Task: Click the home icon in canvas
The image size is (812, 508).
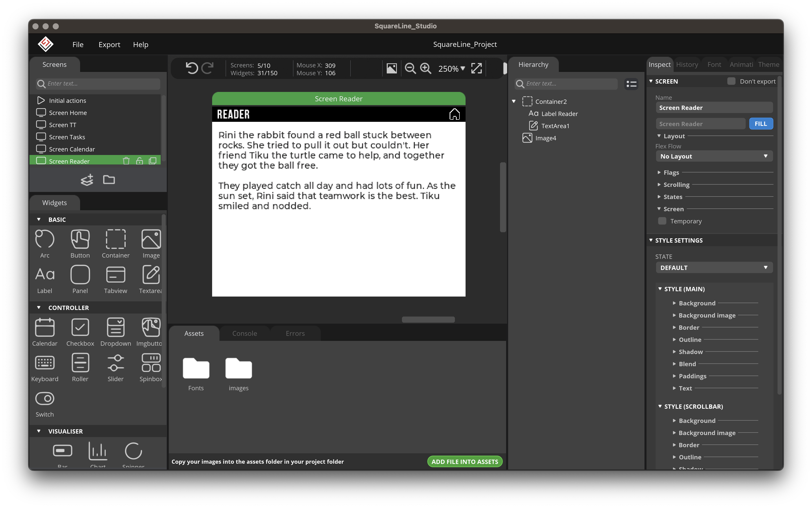Action: click(454, 114)
